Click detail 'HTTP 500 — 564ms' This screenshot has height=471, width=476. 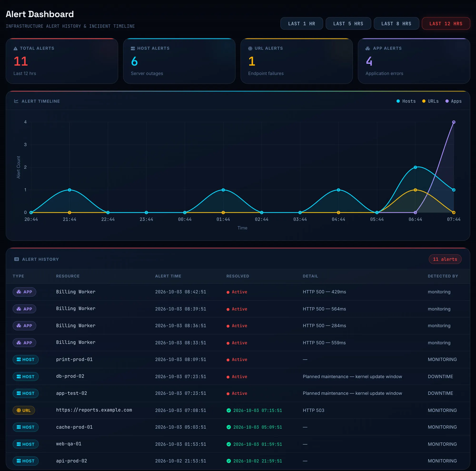pyautogui.click(x=324, y=309)
